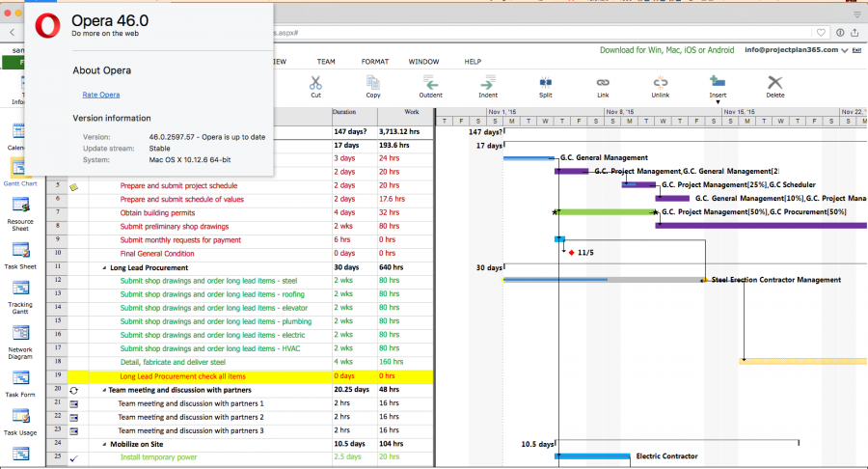Viewport: 868px width, 469px height.
Task: Select Submit shop drawings - HVAC task
Action: click(x=210, y=348)
